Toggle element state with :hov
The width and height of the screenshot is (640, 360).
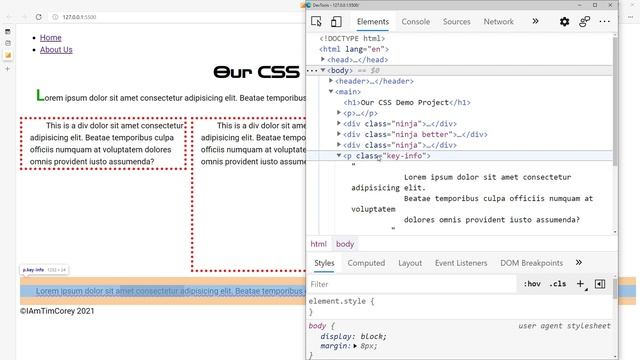(532, 284)
